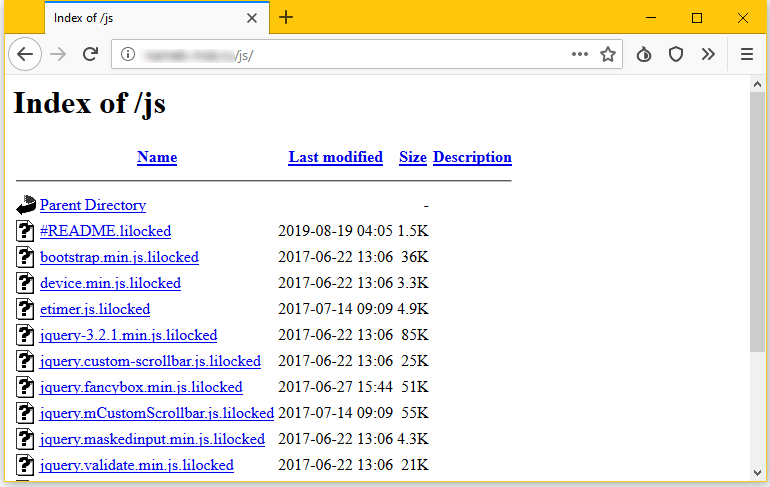The height and width of the screenshot is (487, 770).
Task: Show site information via the info icon
Action: 127,55
